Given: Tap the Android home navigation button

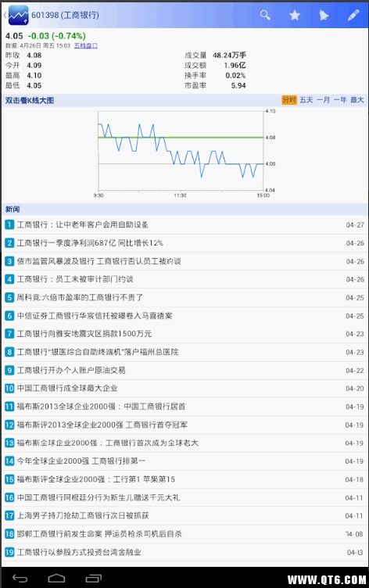Looking at the screenshot, I should tap(56, 579).
